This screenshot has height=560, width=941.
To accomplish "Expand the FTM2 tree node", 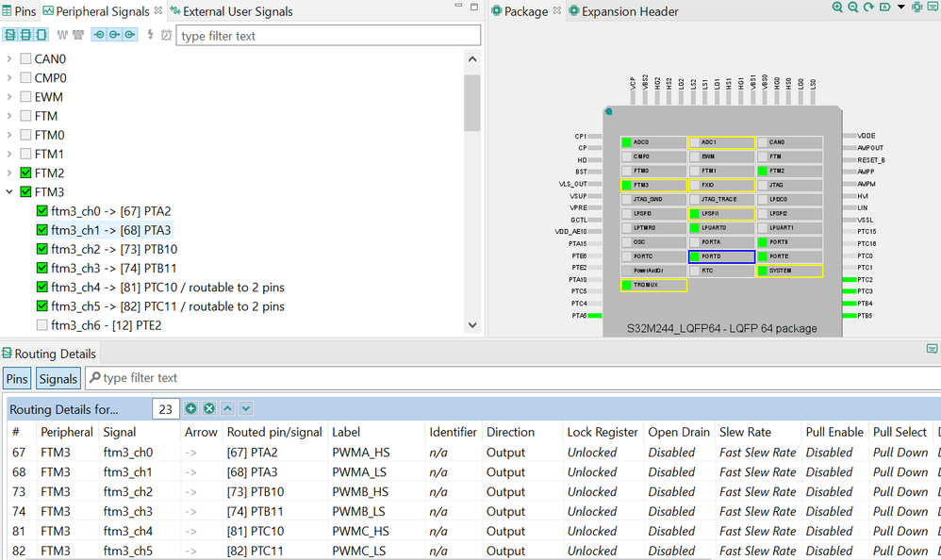I will pos(9,173).
